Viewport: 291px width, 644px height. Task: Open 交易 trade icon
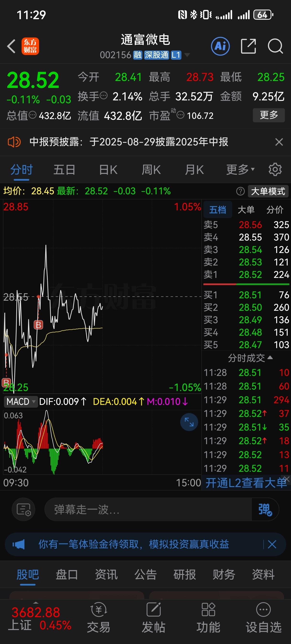click(x=99, y=618)
